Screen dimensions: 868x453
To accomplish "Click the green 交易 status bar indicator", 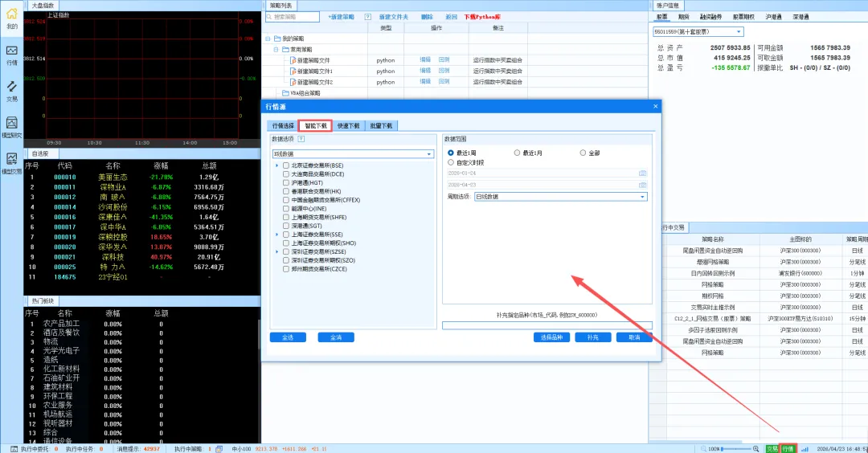I will [x=772, y=449].
